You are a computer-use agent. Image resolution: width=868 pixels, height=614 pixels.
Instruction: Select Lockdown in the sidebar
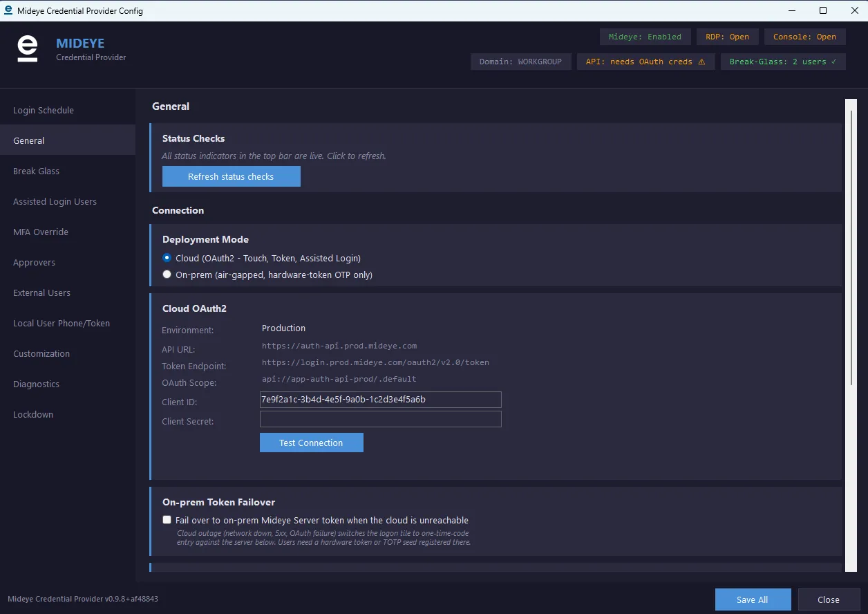68,414
